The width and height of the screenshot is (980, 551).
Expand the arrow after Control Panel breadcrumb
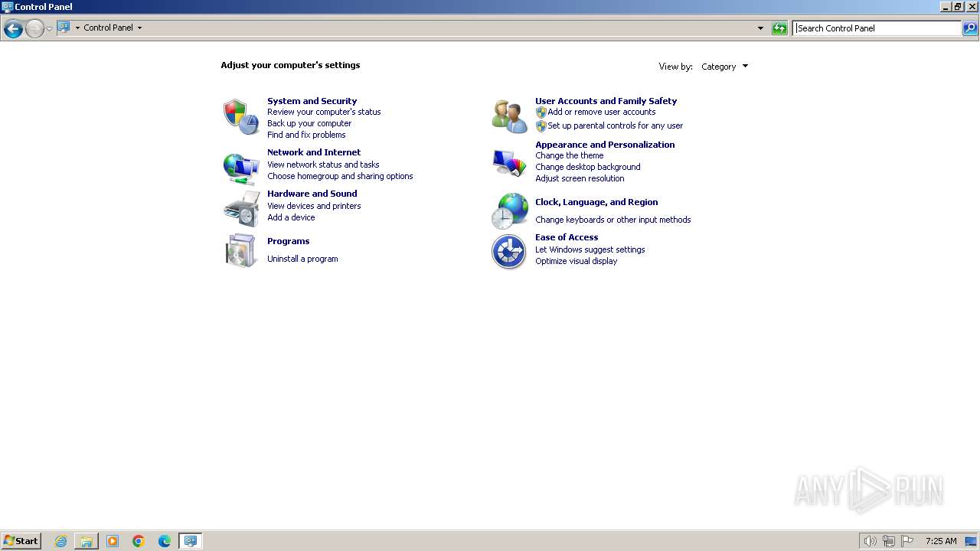[x=139, y=28]
